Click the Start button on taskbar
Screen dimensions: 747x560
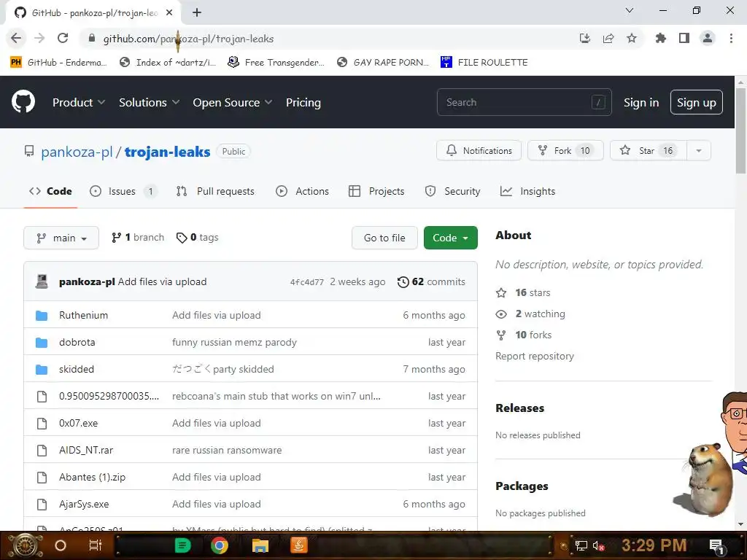(x=25, y=545)
